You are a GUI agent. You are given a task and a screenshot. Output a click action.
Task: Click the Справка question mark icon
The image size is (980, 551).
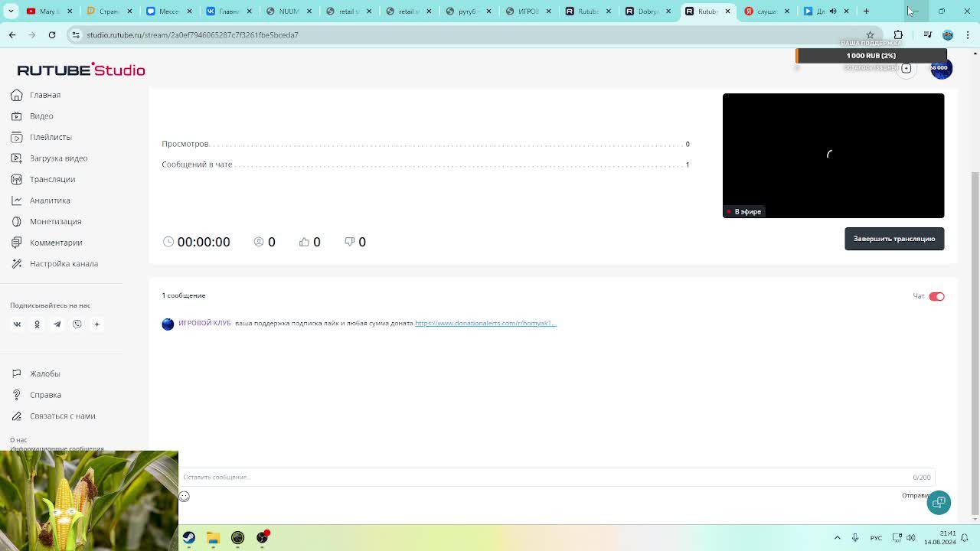[16, 395]
